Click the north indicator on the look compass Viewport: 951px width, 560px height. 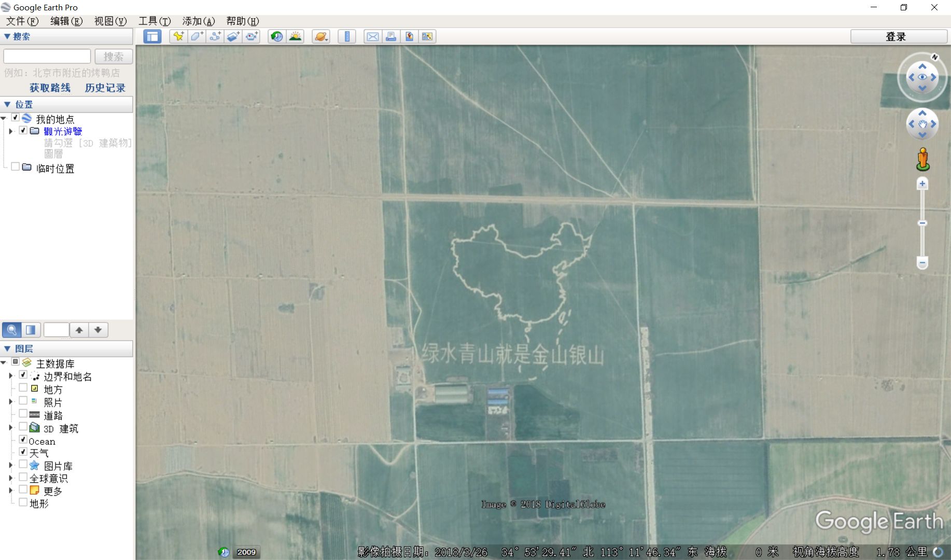coord(934,57)
